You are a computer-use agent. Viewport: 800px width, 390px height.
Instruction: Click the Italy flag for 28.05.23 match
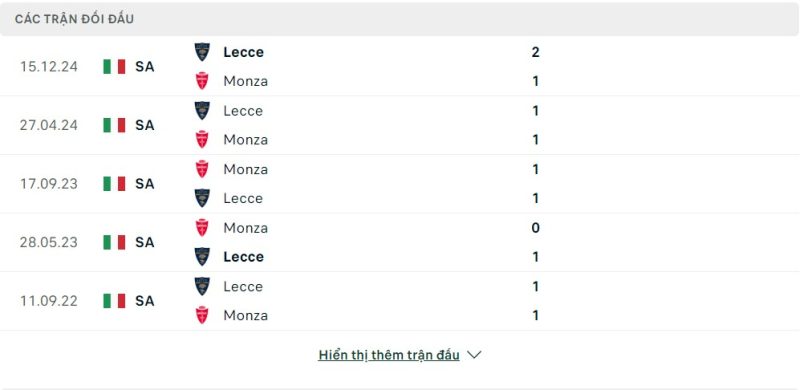(114, 242)
